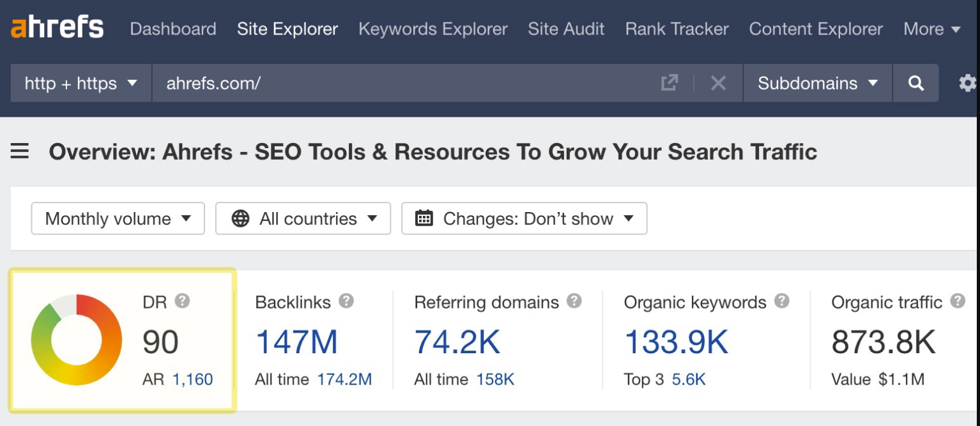This screenshot has width=980, height=426.
Task: Open the Subdomains mode dropdown
Action: coord(818,83)
